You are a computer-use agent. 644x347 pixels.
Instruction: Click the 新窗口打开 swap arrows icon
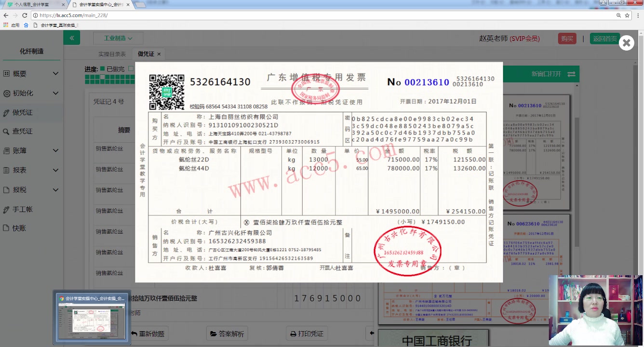[572, 74]
